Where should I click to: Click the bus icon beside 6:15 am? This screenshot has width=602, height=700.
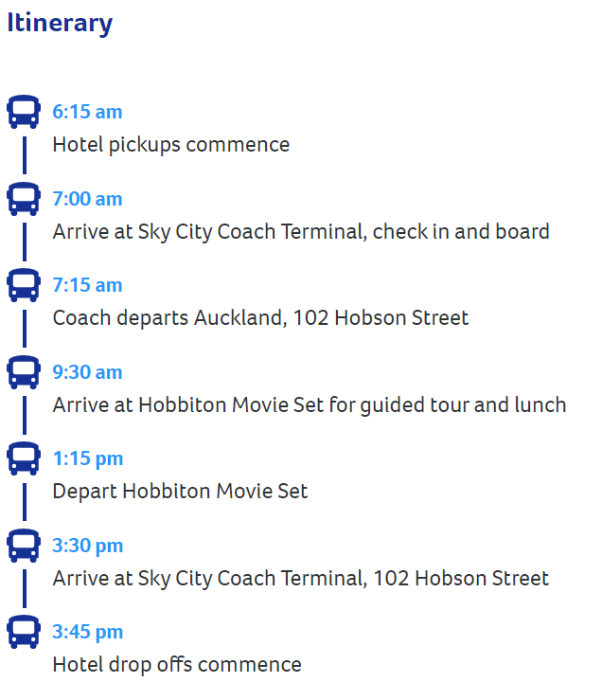click(x=24, y=112)
